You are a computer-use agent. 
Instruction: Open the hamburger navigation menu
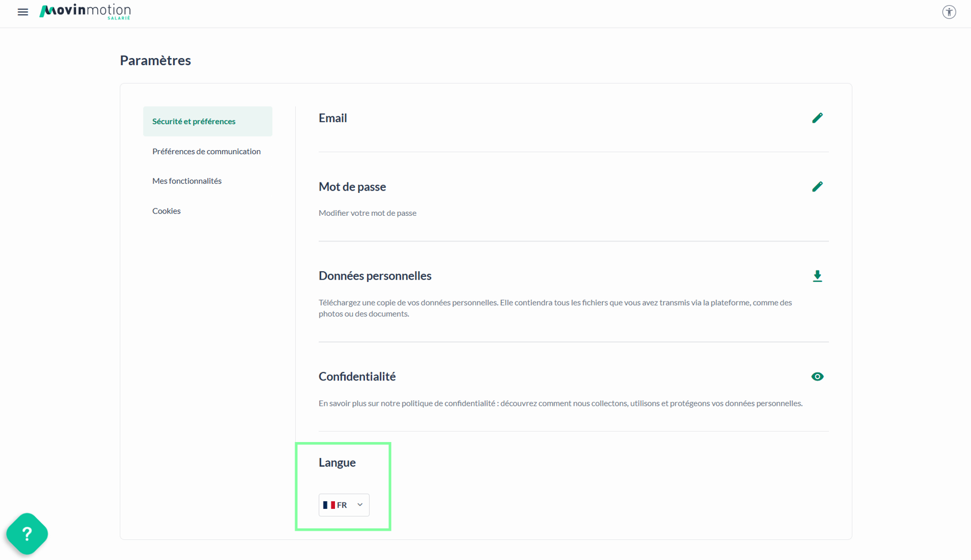23,12
